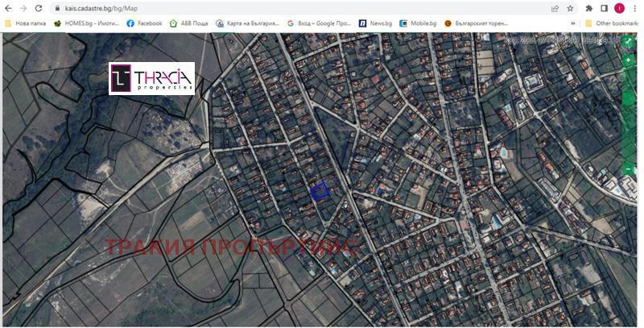Open the Other bookmarks folder
The width and height of the screenshot is (644, 328).
611,23
